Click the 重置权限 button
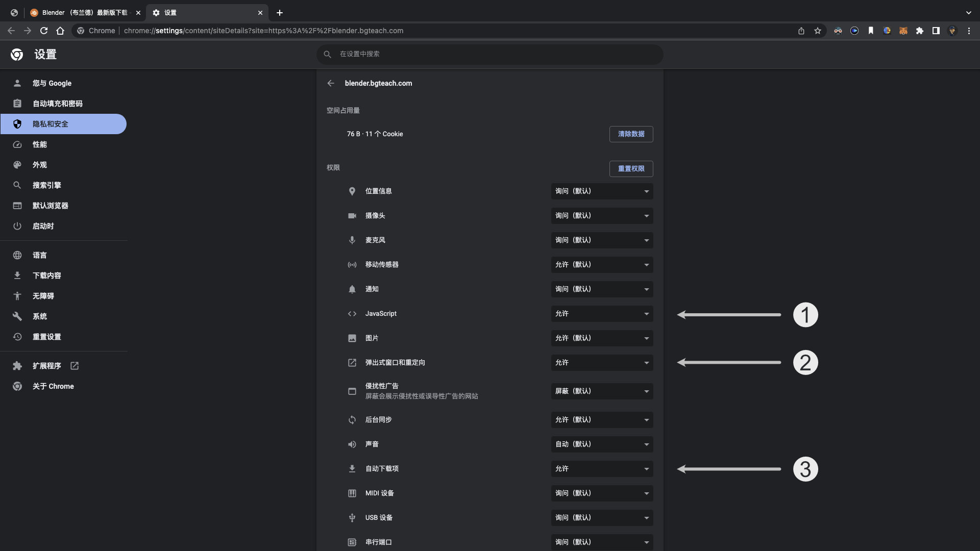 tap(631, 169)
